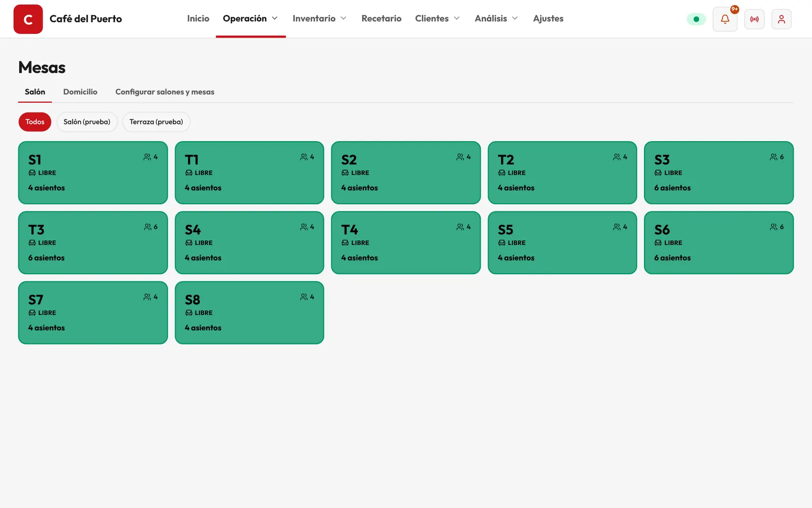
Task: Open table T4 card
Action: click(406, 243)
